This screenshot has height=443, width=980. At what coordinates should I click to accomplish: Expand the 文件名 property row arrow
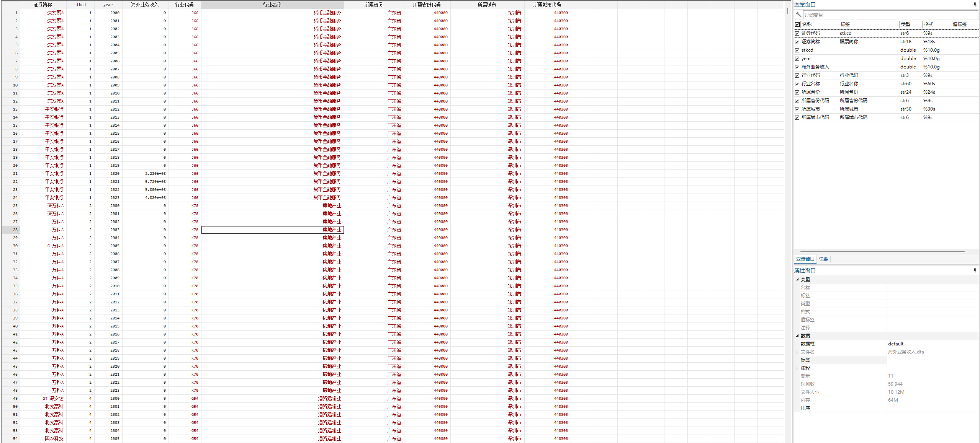[x=797, y=352]
